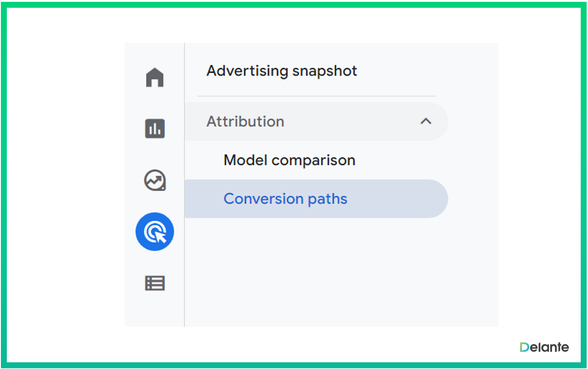
Task: Go to Home via house icon
Action: [154, 77]
